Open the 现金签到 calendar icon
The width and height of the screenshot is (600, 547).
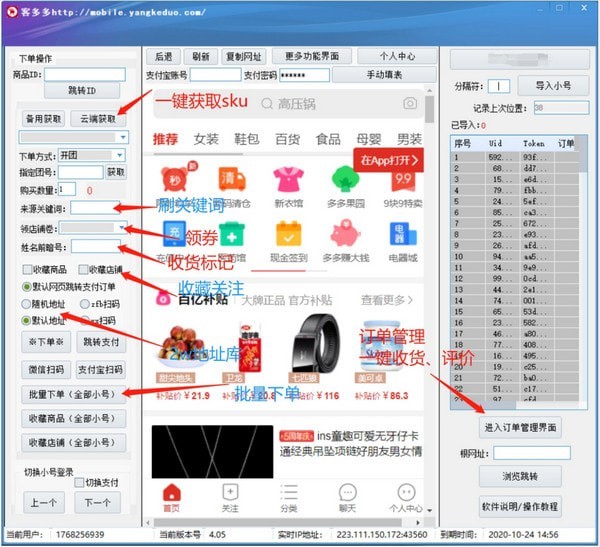(x=289, y=234)
